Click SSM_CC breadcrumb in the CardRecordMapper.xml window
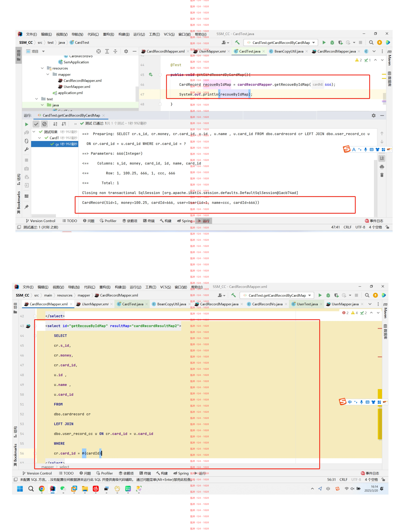 point(22,295)
